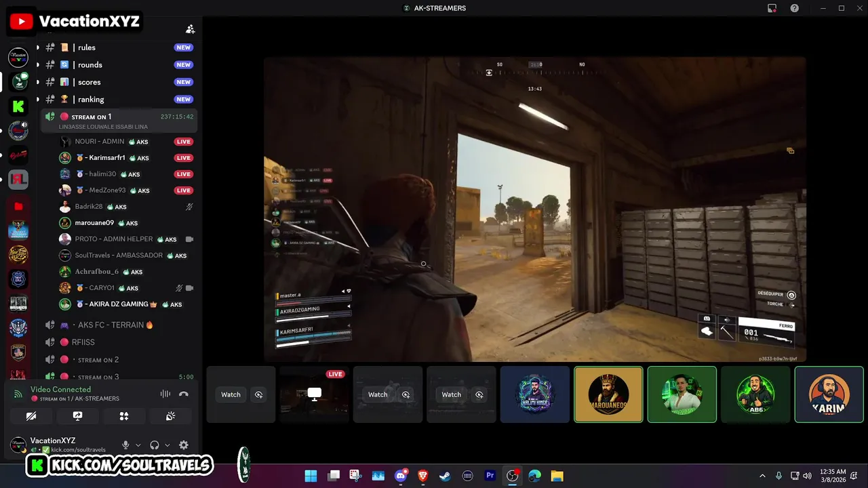Open the RL server icon in the sidebar
The height and width of the screenshot is (488, 868).
tap(18, 180)
